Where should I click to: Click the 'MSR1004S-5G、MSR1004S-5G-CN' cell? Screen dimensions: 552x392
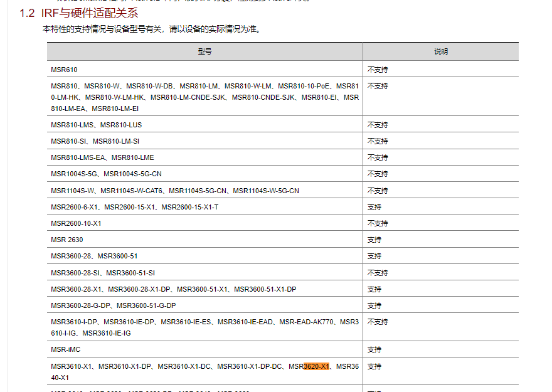point(205,174)
